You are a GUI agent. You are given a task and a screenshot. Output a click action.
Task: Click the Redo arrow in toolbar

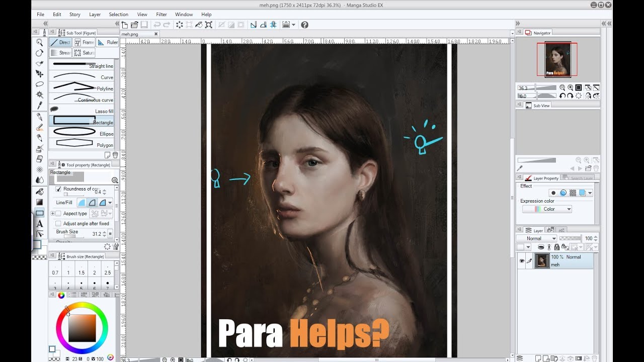tap(167, 25)
